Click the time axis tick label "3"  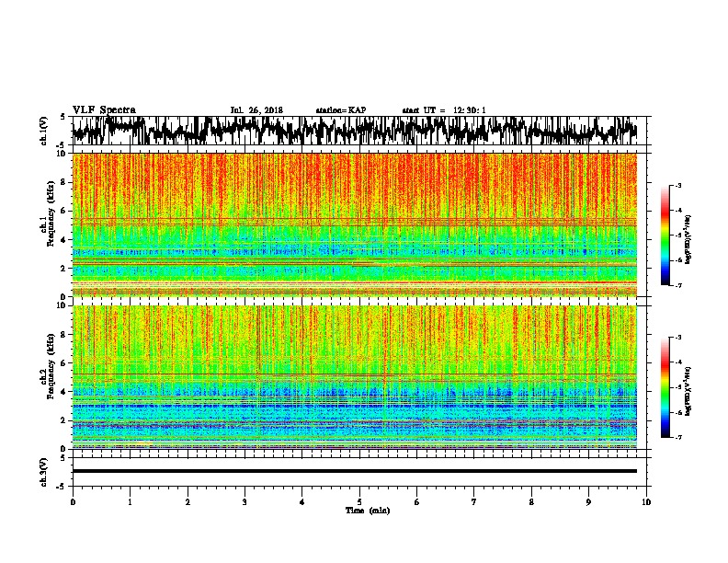pos(245,502)
